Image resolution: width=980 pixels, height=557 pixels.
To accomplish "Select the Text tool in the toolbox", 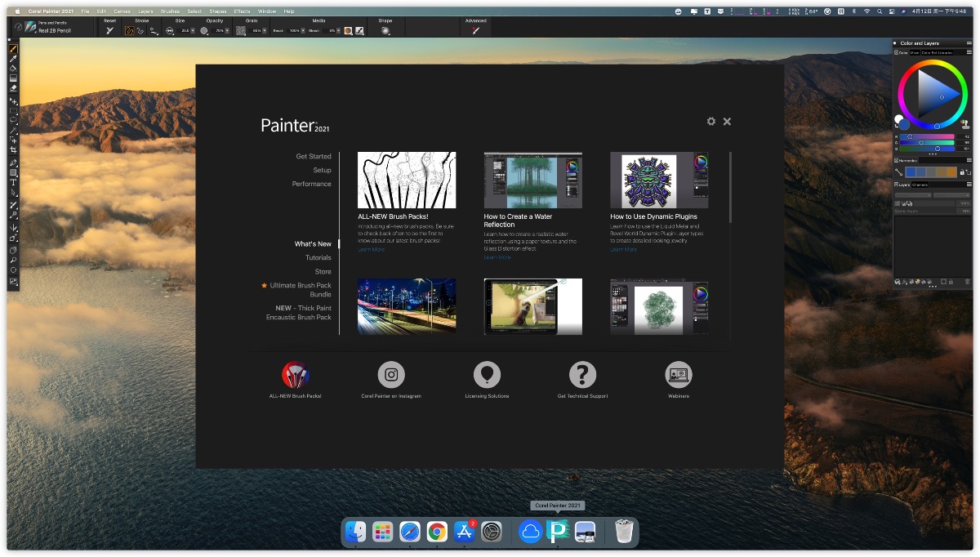I will pos(13,182).
